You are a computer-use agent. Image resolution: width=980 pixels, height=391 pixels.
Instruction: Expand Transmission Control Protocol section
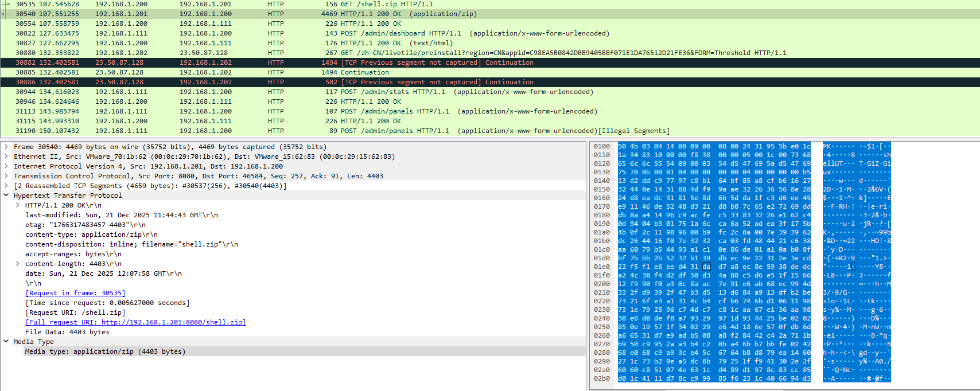coord(6,176)
